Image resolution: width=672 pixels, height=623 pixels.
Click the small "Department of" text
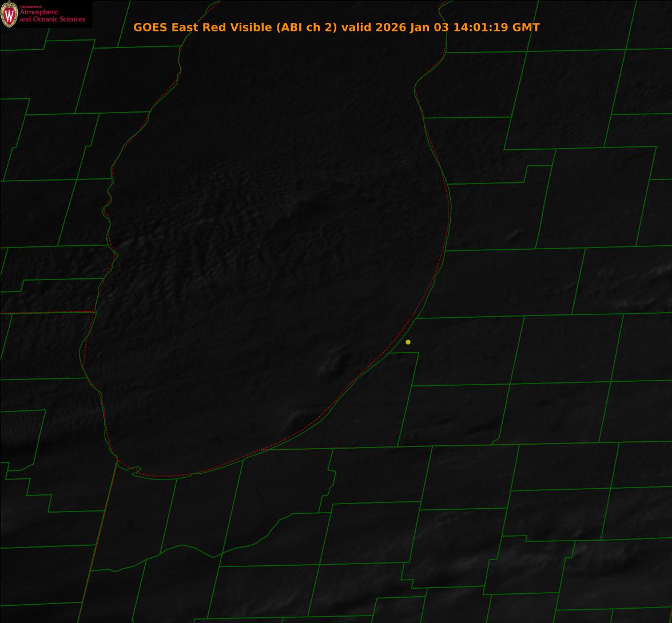tap(30, 7)
